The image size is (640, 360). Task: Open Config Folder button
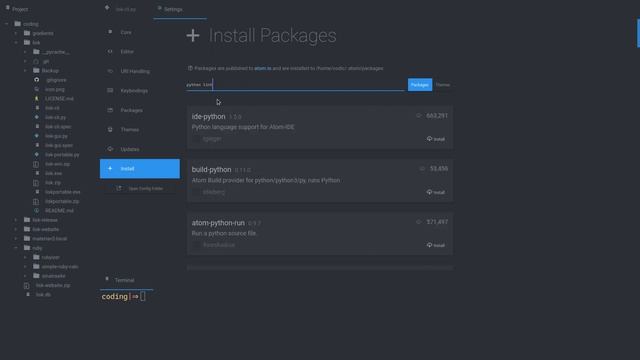(140, 189)
